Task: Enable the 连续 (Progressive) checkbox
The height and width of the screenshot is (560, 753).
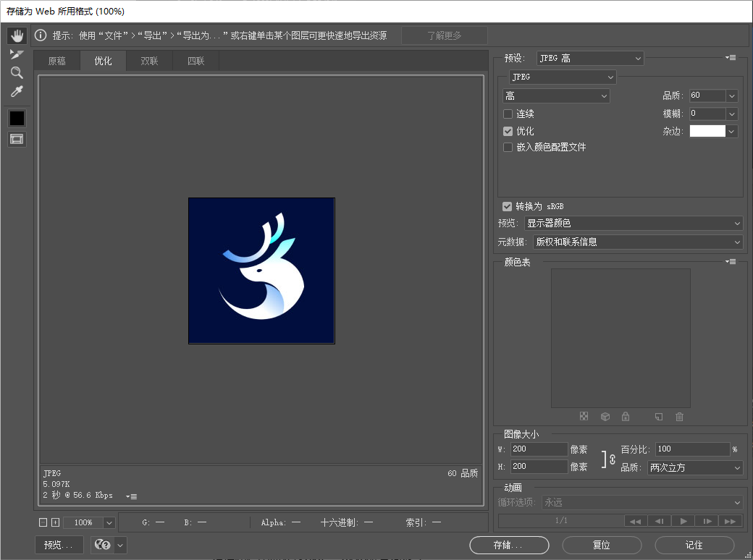Action: (508, 114)
